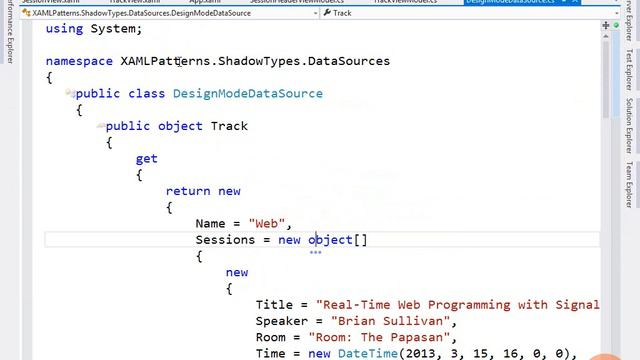
Task: Open the class navigation dropdown showing DesignModeDataSource
Action: click(x=170, y=13)
